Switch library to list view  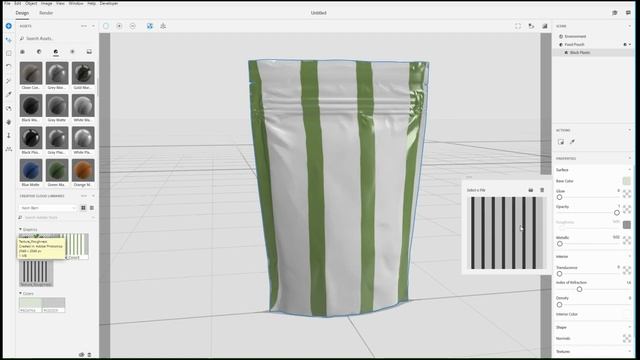(92, 208)
